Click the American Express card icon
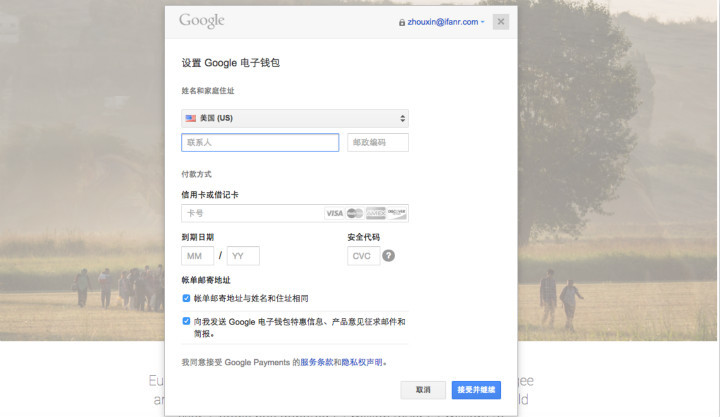 pos(376,213)
